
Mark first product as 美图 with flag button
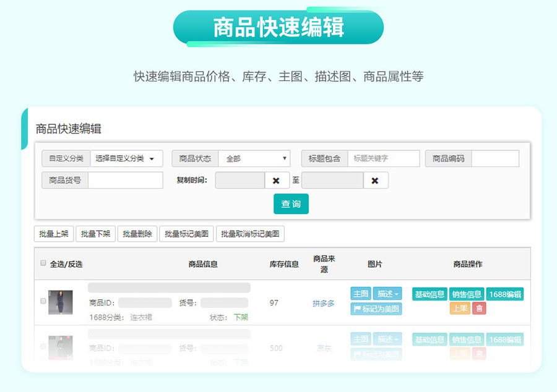[x=376, y=309]
